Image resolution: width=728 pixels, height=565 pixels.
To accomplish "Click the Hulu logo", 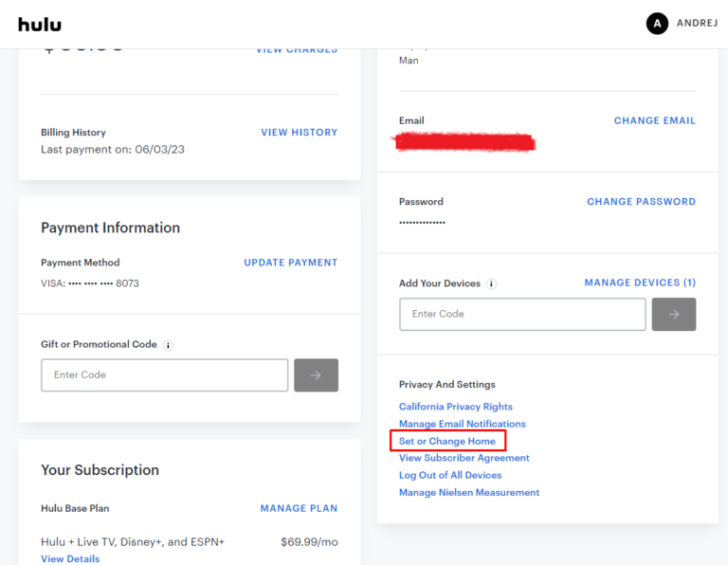I will 40,24.
